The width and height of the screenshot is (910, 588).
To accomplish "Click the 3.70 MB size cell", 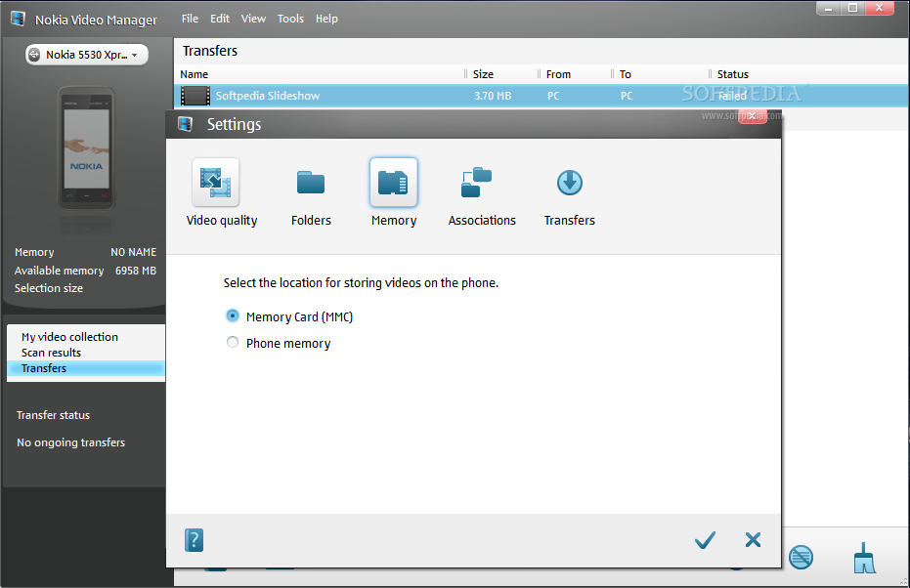I will [x=493, y=96].
